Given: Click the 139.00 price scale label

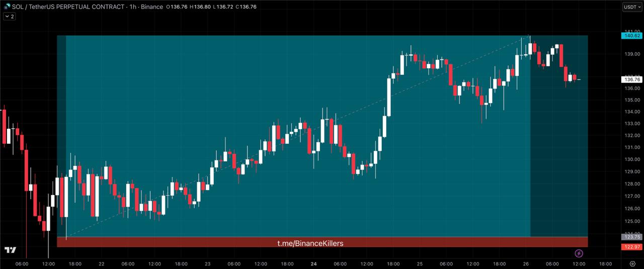Looking at the screenshot, I should 632,54.
